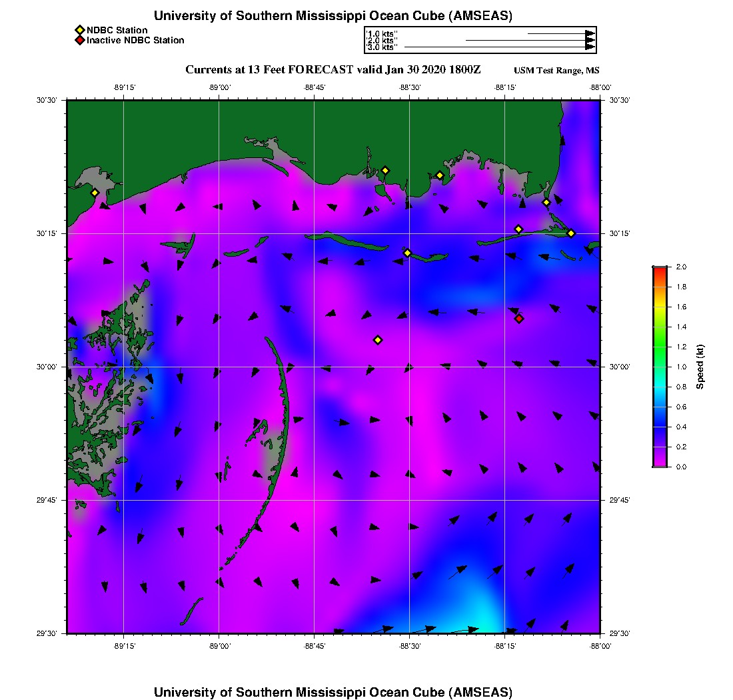733x700 pixels.
Task: Click the top University of Southern Mississippi title
Action: (x=333, y=16)
